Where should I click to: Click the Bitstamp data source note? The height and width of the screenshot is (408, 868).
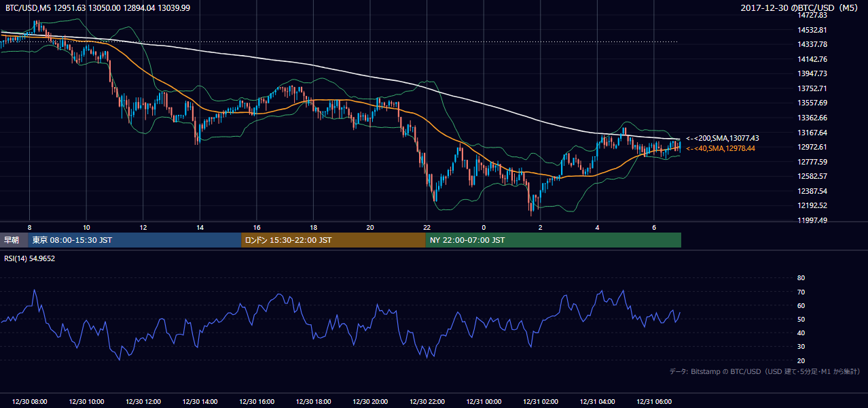(765, 371)
